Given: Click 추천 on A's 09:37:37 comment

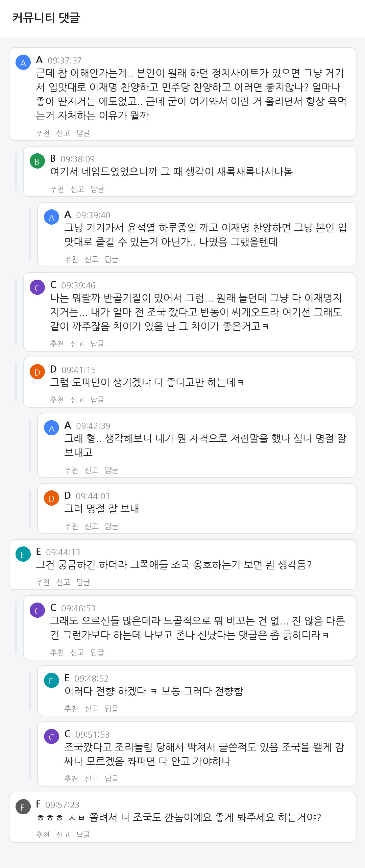Looking at the screenshot, I should [43, 133].
